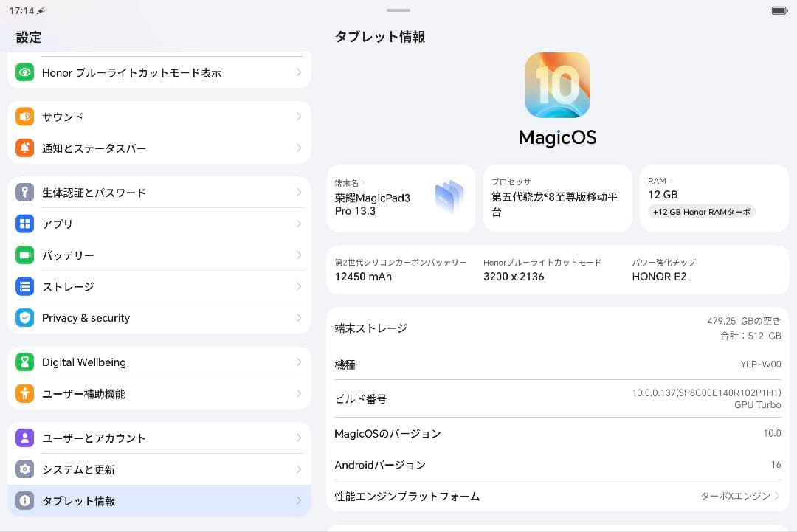Tap the notification bell icon

pyautogui.click(x=24, y=148)
